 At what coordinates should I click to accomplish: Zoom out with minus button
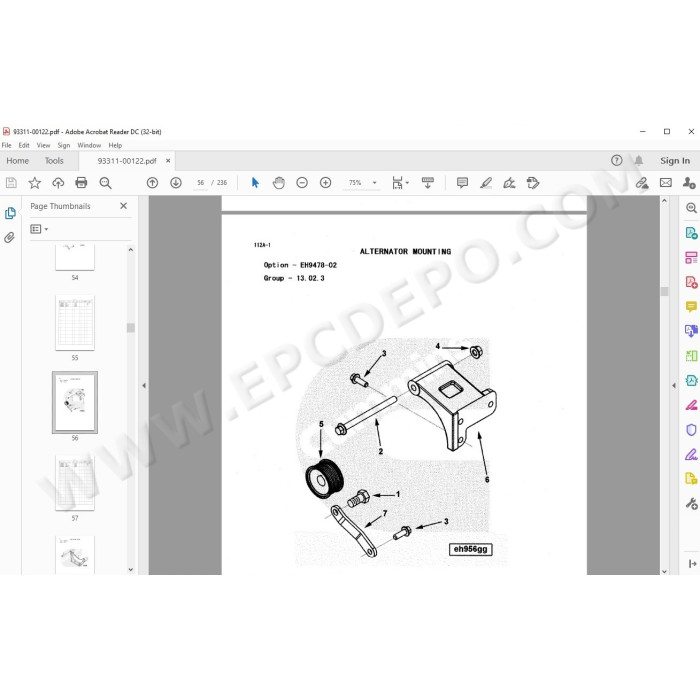click(x=302, y=183)
